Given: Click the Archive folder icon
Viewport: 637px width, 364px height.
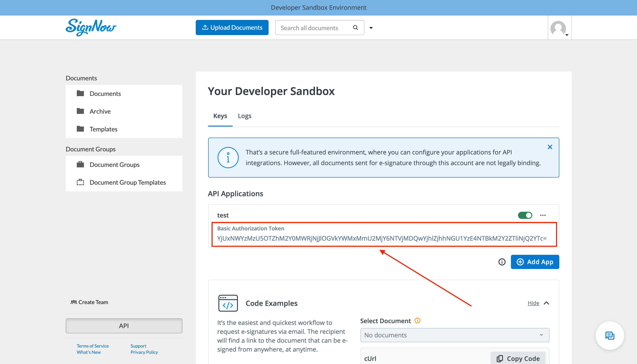Looking at the screenshot, I should pyautogui.click(x=80, y=111).
